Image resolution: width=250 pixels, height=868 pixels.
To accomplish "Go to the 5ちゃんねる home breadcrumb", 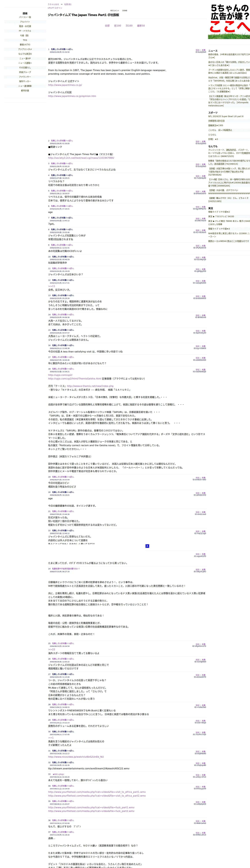I will 53,4.
